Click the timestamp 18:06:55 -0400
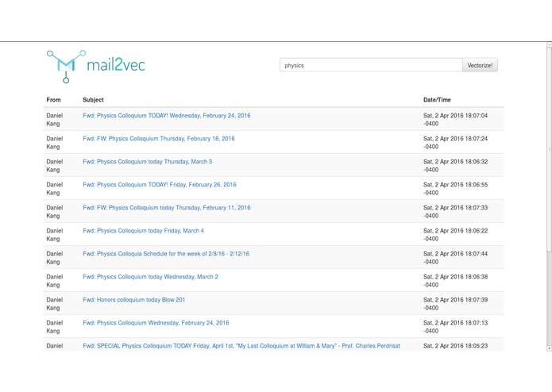 point(455,188)
